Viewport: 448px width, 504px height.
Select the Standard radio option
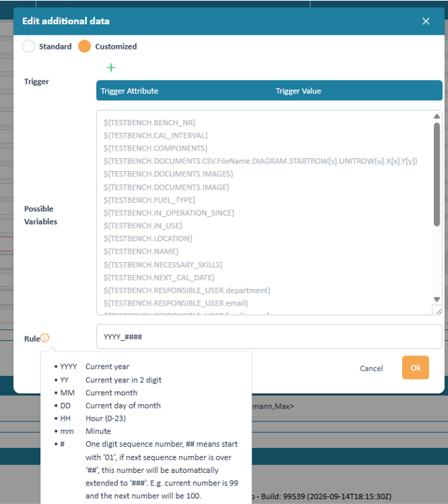28,46
